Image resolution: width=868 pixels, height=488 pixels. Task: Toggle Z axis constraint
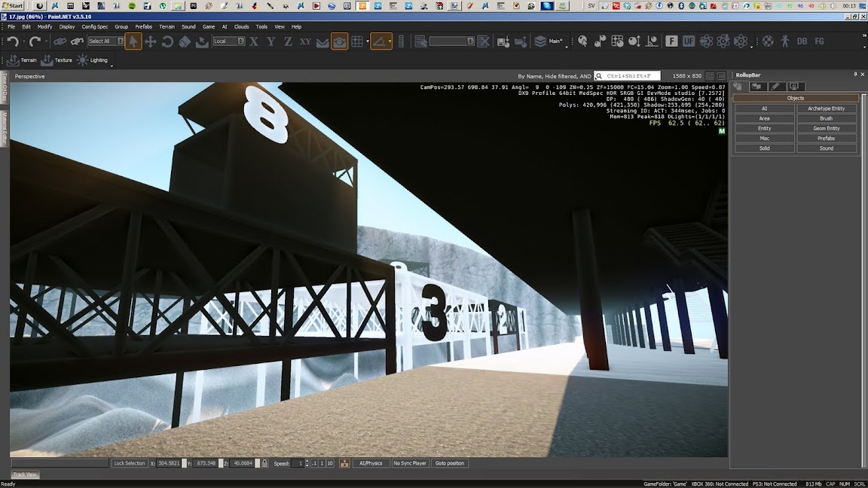(288, 41)
